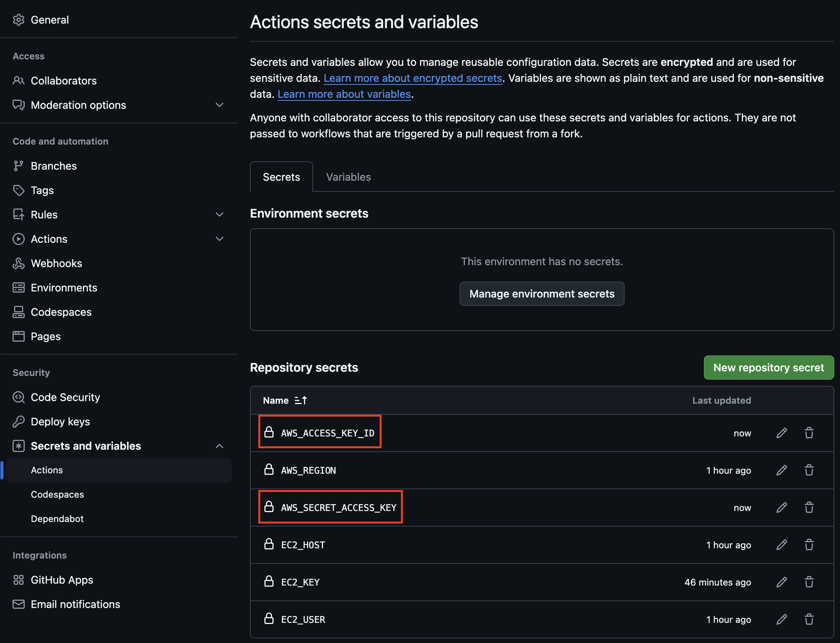
Task: Expand the Rules section chevron
Action: (x=219, y=214)
